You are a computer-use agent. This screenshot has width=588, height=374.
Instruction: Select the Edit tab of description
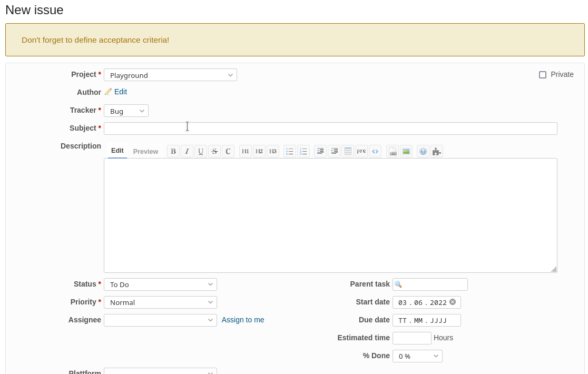(117, 151)
